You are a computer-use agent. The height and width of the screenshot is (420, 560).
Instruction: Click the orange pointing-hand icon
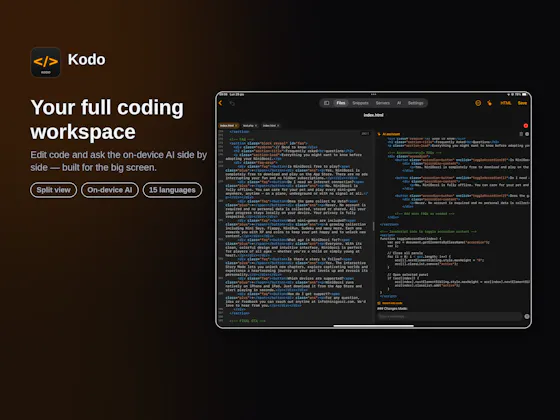(489, 103)
